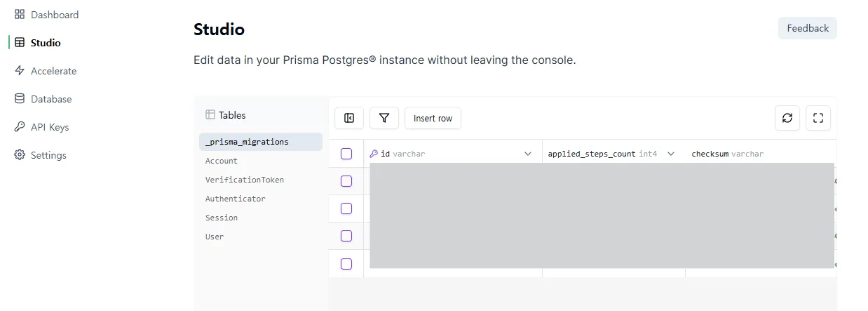Expand the applied_steps_count column dropdown

tap(671, 154)
